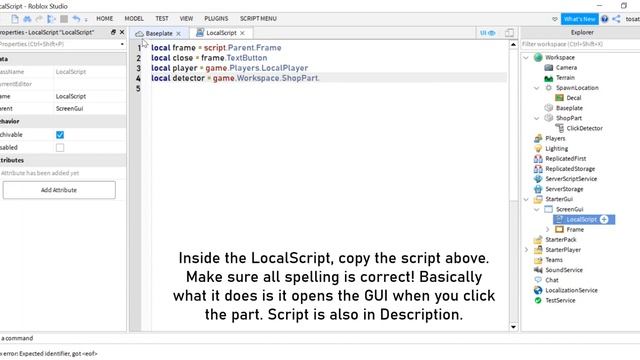640x360 pixels.
Task: Toggle the Archivable checkbox
Action: coord(60,135)
